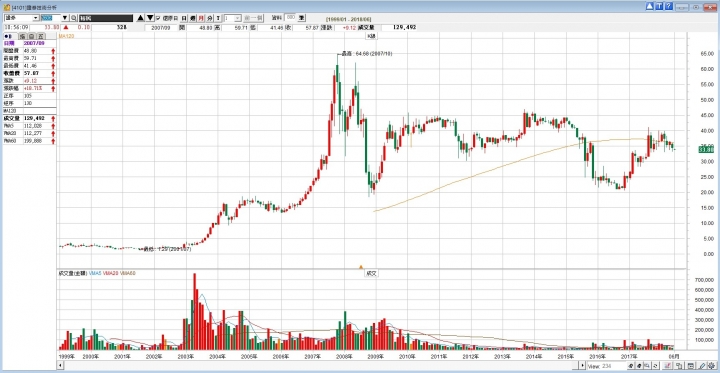Select the drawing pencil tool icon

702,366
